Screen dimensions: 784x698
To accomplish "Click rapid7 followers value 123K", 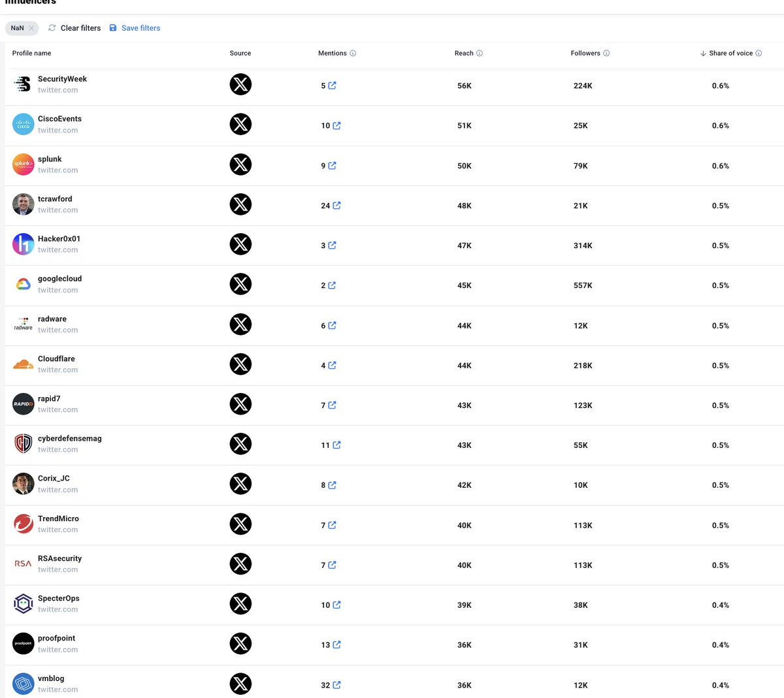I will point(583,405).
